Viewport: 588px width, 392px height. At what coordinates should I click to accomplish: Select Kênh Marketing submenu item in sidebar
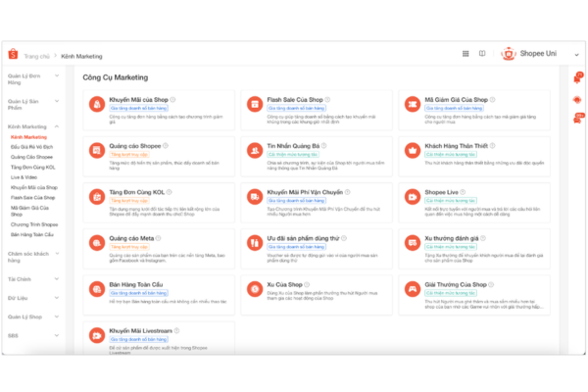click(28, 137)
